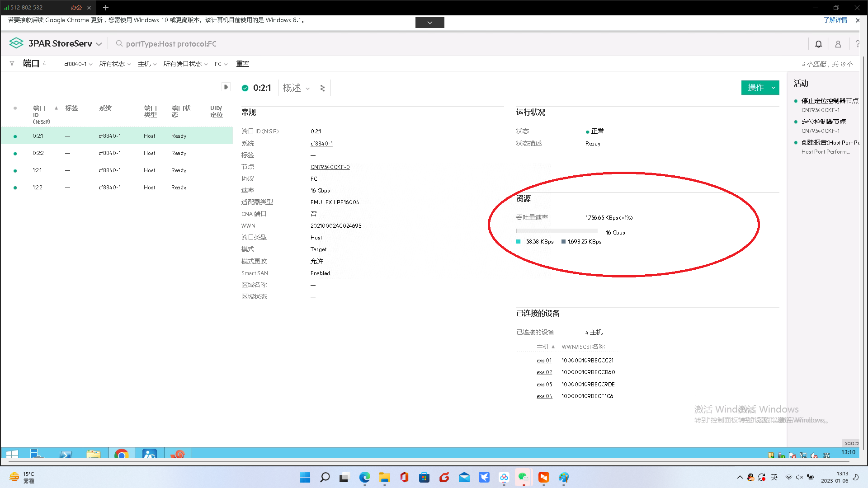Open the cf8840-1 system filter dropdown
Screen dimensions: 868x488
78,64
